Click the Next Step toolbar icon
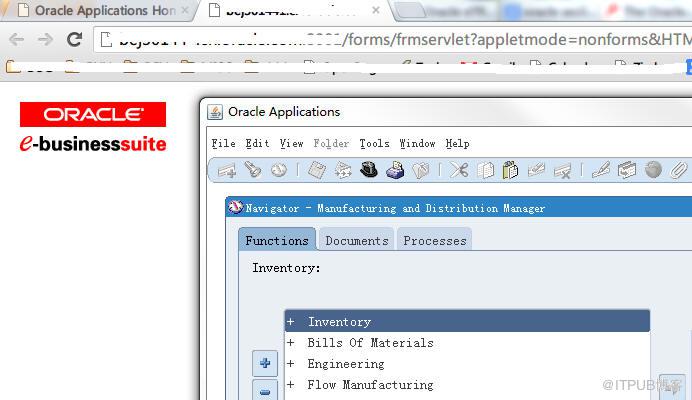692x400 pixels. pos(342,170)
